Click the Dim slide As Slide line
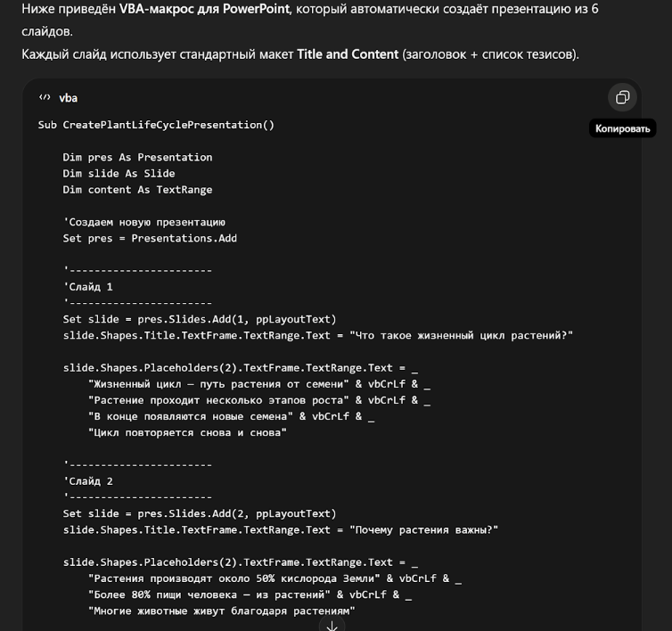The image size is (672, 631). [119, 173]
